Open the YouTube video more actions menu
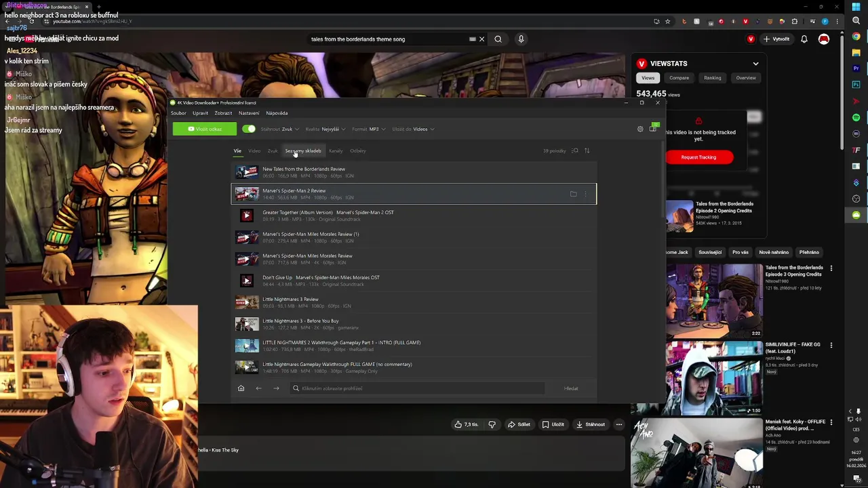This screenshot has height=488, width=868. click(x=619, y=424)
